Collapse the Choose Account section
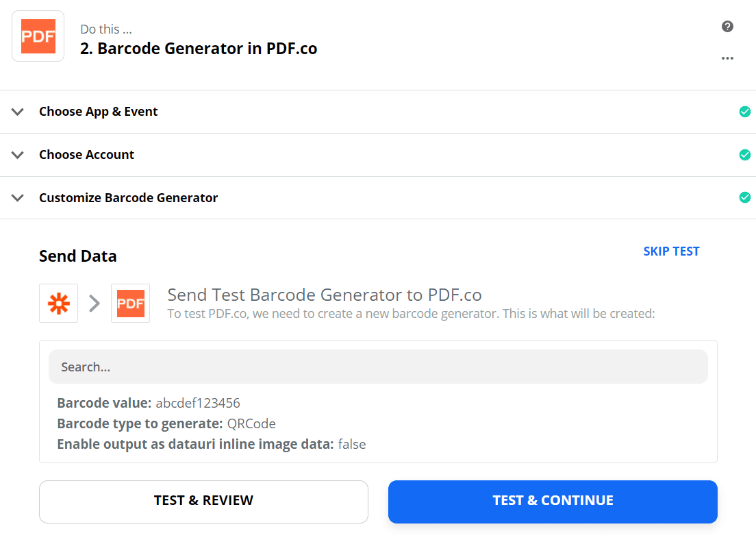The image size is (756, 542). [17, 155]
